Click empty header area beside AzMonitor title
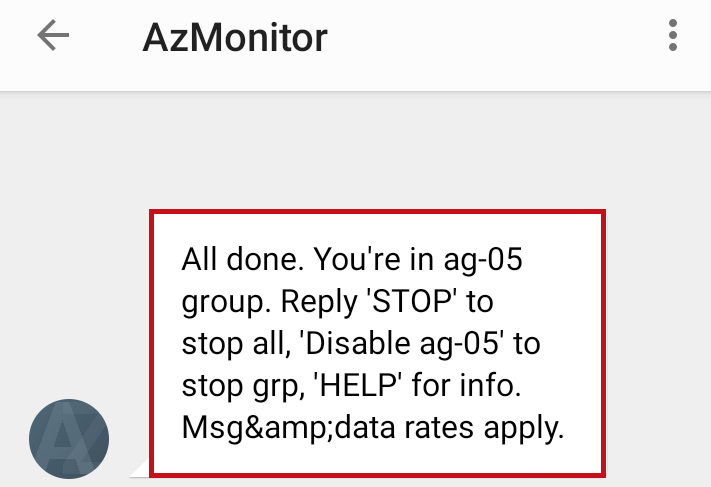 coord(494,38)
